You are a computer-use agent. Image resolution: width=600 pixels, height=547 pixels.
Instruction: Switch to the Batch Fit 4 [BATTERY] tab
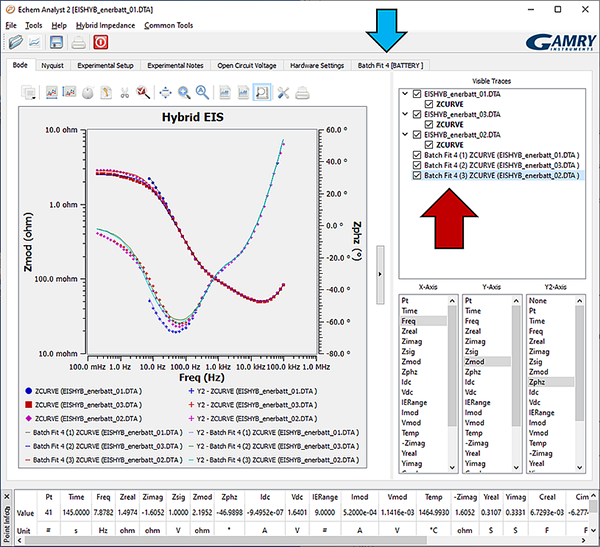pos(390,65)
